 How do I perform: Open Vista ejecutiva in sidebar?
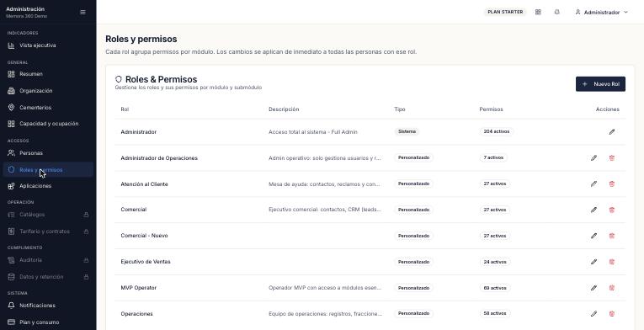(48, 45)
